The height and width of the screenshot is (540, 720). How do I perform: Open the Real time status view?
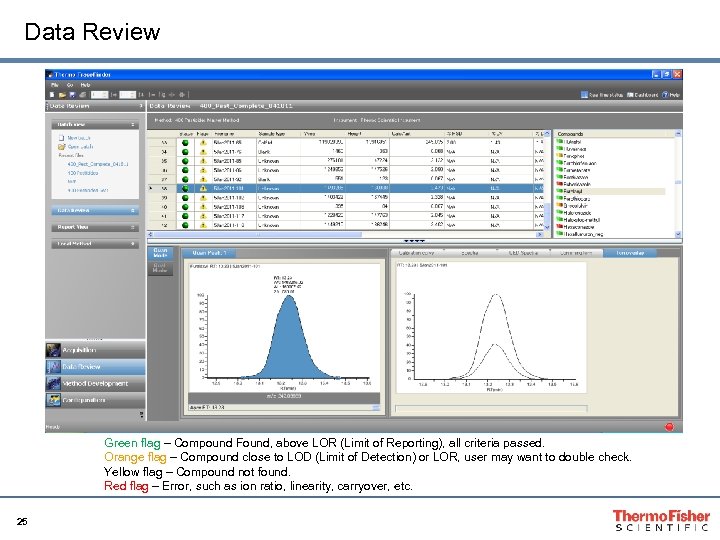602,95
